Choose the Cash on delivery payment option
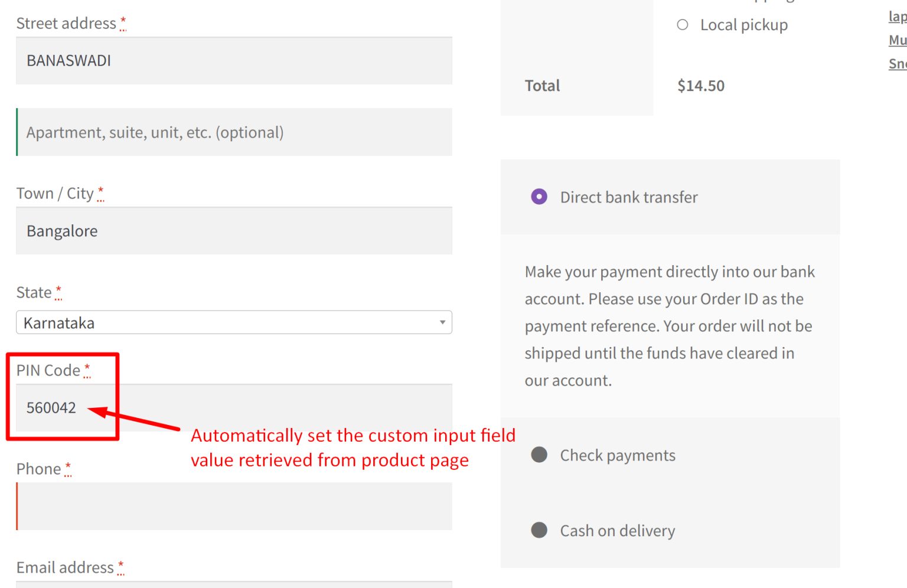The height and width of the screenshot is (588, 907). click(x=539, y=530)
